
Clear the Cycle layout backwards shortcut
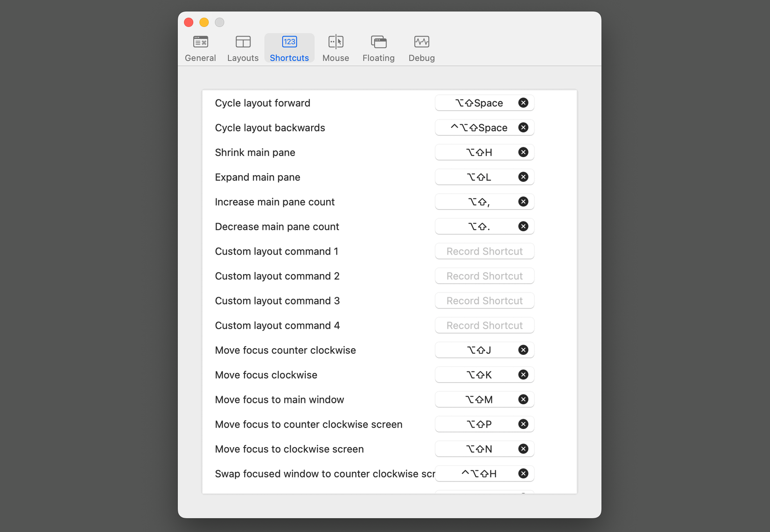523,128
